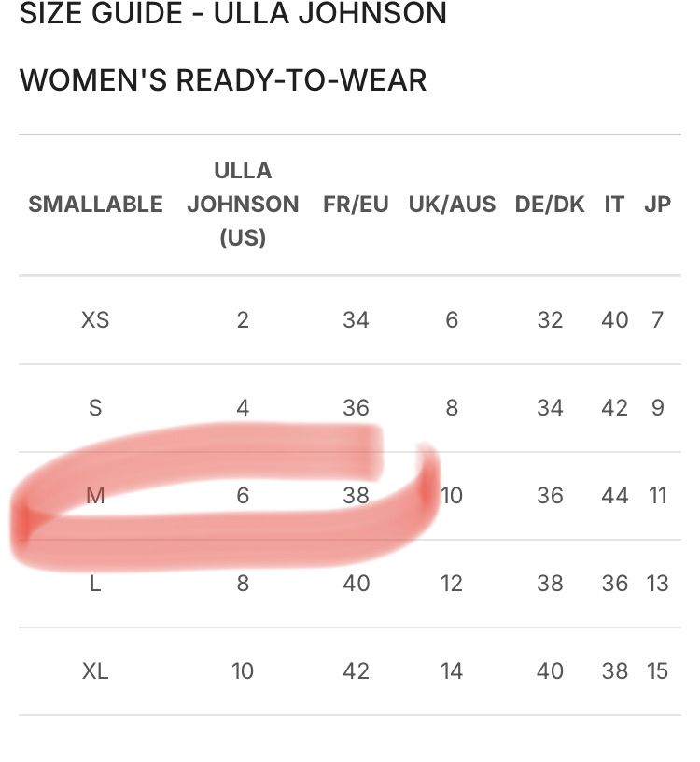The width and height of the screenshot is (700, 762).
Task: Select JP value 13 in L row
Action: coord(658,583)
